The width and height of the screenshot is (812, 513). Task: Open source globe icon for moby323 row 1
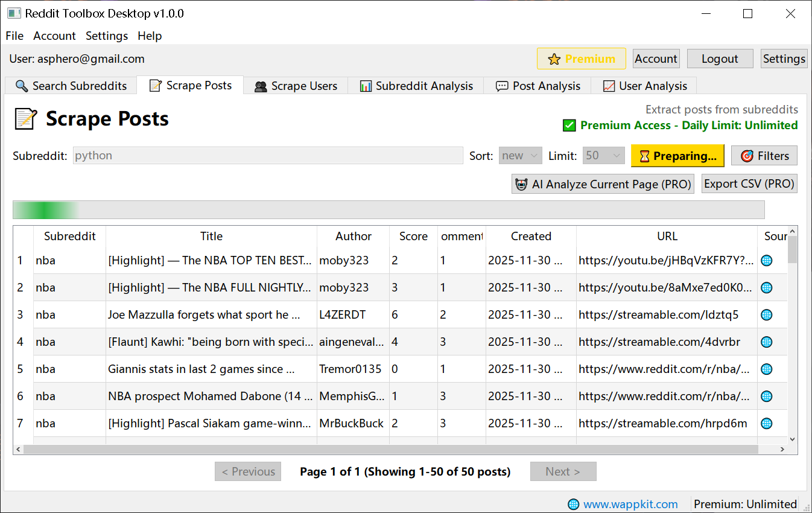click(x=766, y=260)
